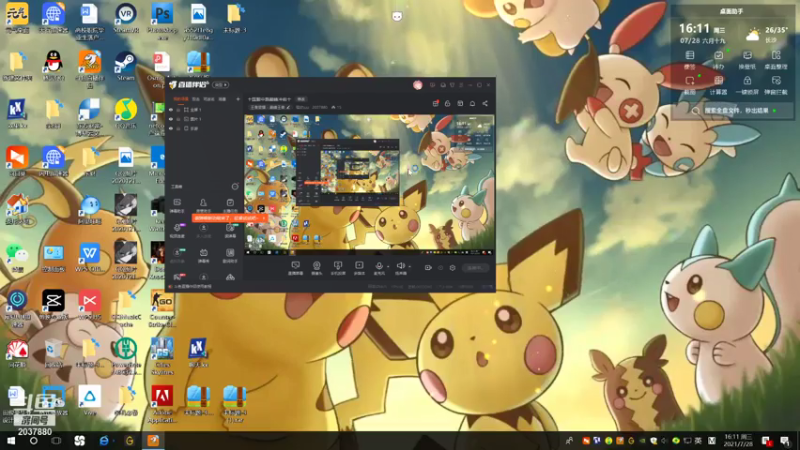Open Internet Explorer on taskbar
Viewport: 800px width, 450px height.
click(x=104, y=441)
